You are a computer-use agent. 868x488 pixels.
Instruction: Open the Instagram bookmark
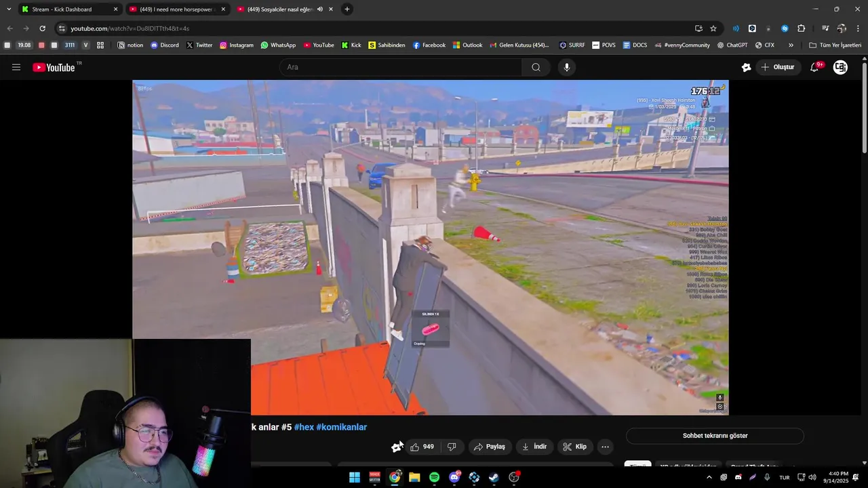point(237,45)
